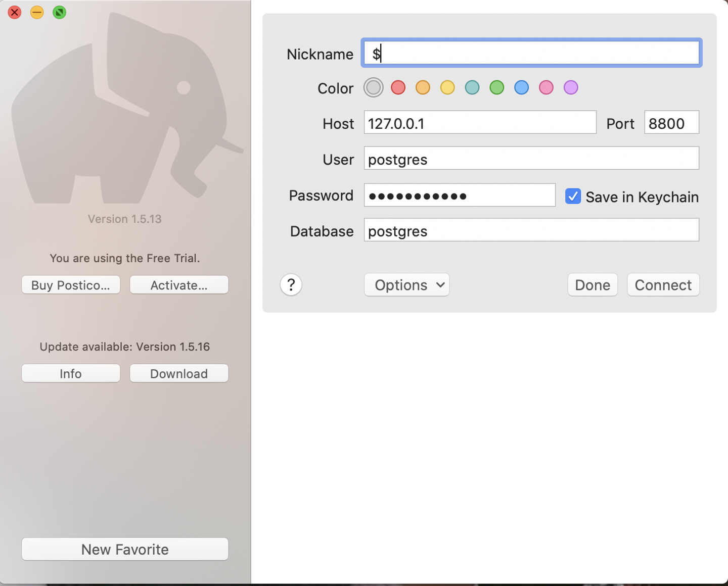Click the "Update available: Version 1.5.16" text
Image resolution: width=728 pixels, height=586 pixels.
point(125,347)
